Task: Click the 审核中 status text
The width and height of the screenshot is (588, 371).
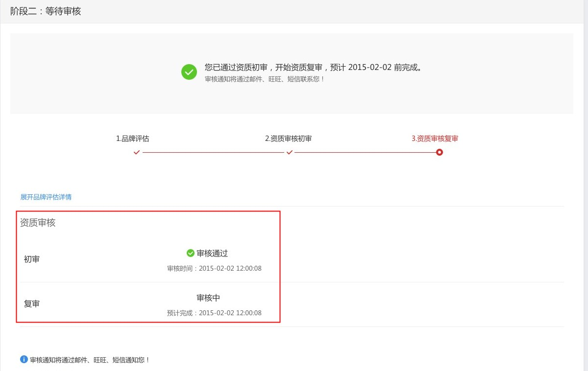Action: [208, 298]
